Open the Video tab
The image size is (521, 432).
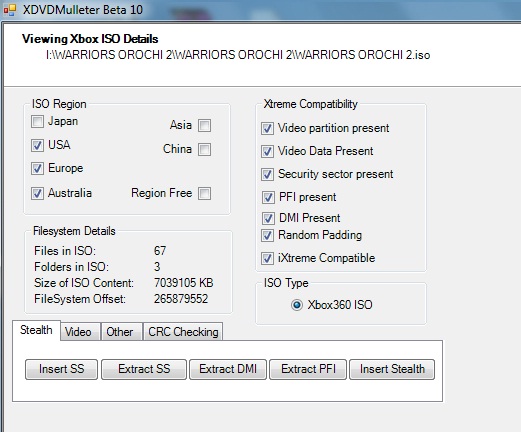(x=80, y=332)
